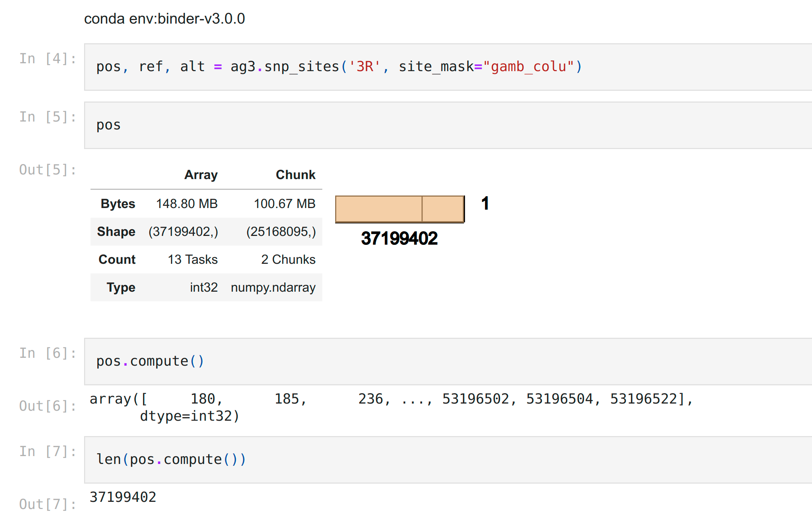The width and height of the screenshot is (812, 519).
Task: Click the Type value int32
Action: tap(204, 287)
